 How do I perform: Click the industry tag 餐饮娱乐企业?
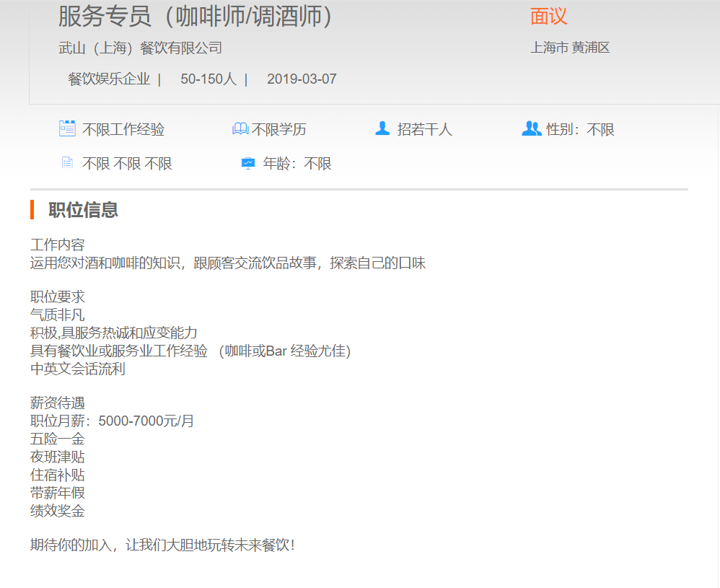(109, 79)
